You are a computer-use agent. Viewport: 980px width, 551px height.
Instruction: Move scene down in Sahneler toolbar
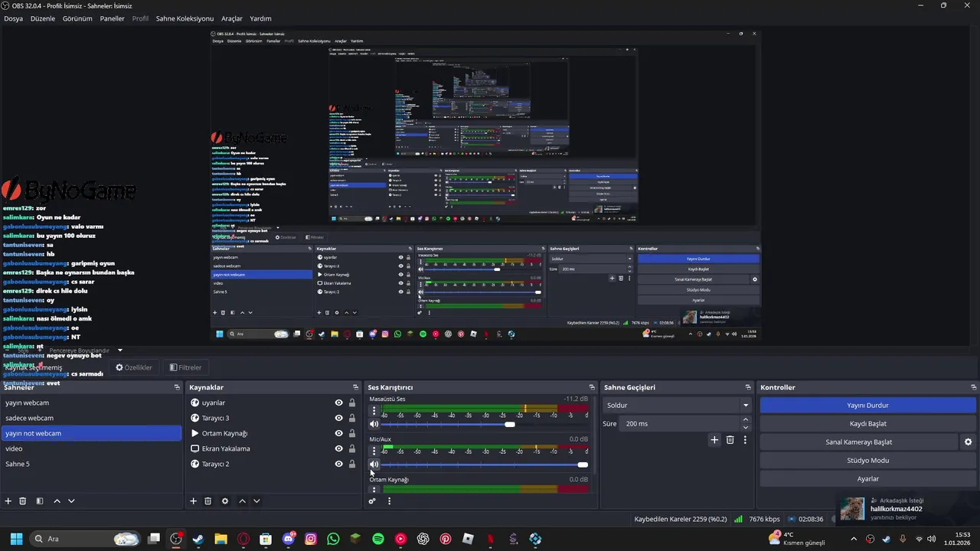[x=71, y=500]
